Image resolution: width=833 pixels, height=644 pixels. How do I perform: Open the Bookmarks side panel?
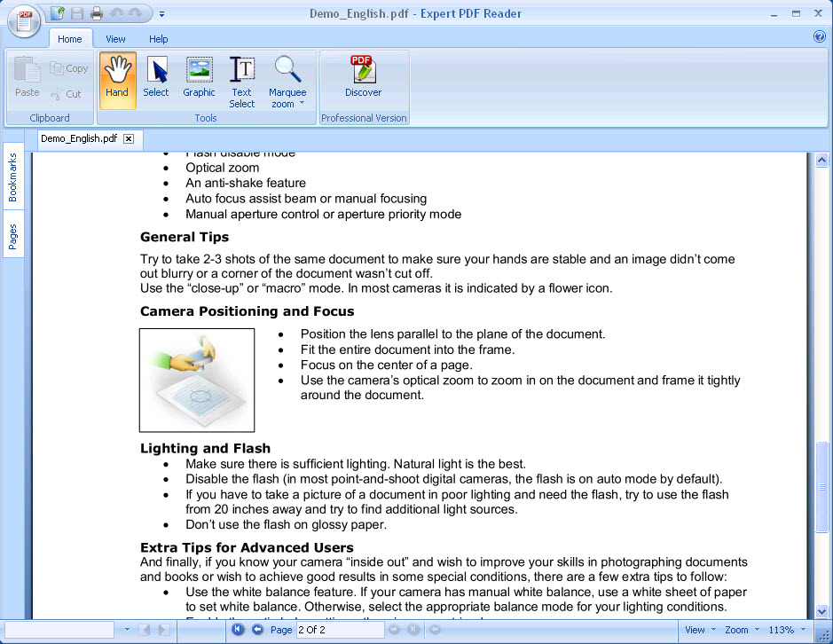(x=12, y=177)
